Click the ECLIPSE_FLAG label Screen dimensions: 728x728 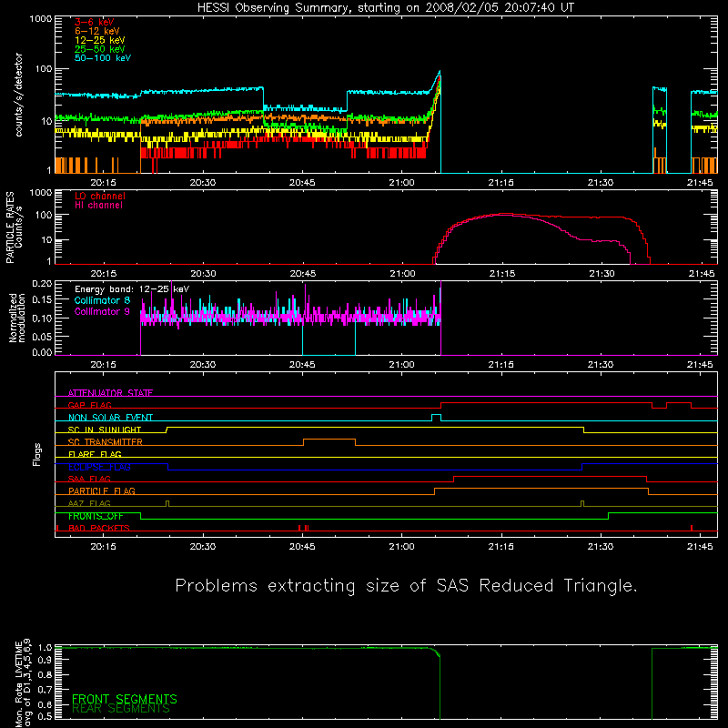(99, 467)
